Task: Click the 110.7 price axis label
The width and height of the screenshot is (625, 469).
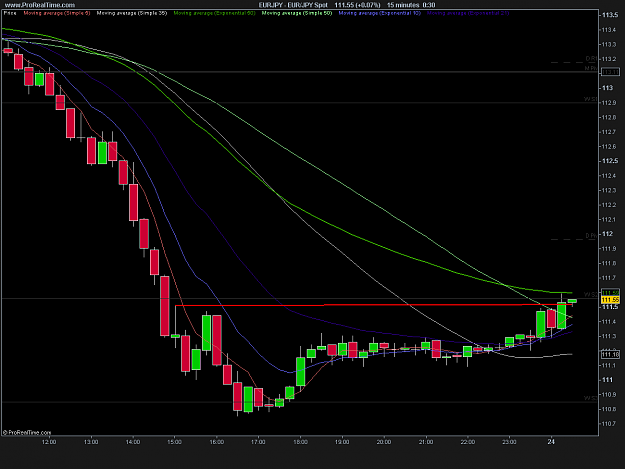Action: (x=610, y=424)
